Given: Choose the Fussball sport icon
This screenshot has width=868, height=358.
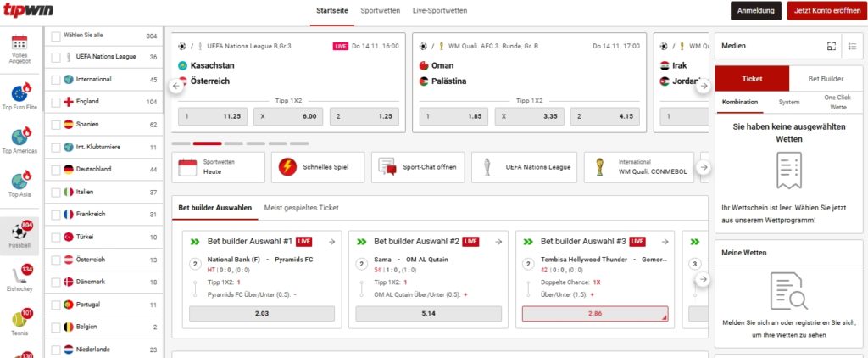Looking at the screenshot, I should coord(20,230).
